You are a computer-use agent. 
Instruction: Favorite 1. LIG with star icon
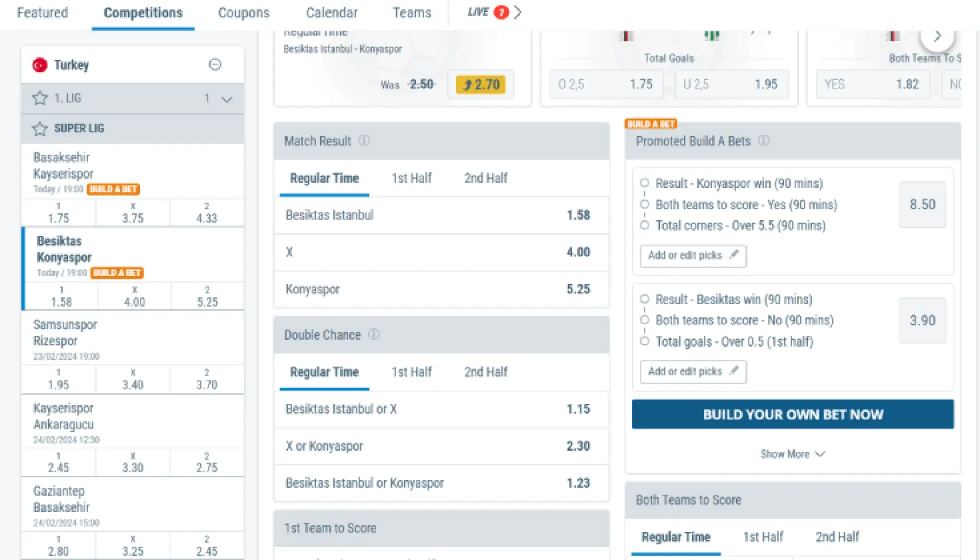coord(40,98)
